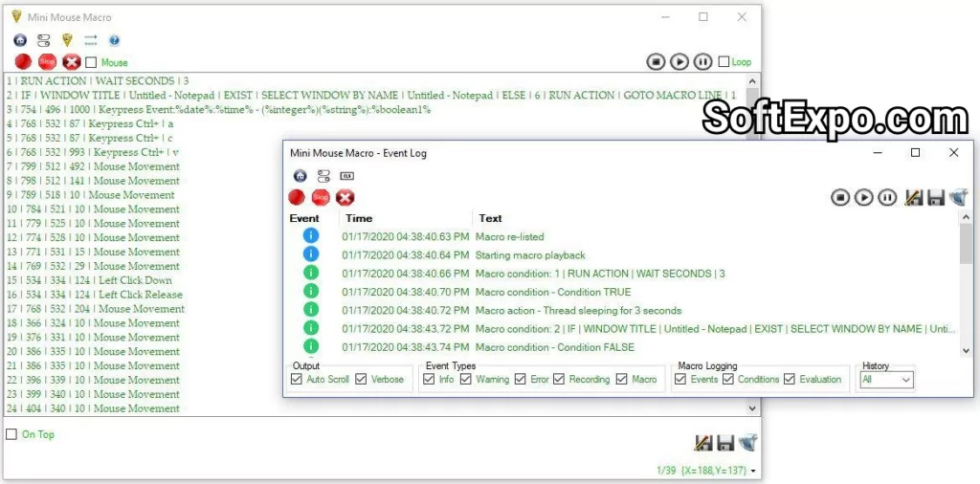980x484 pixels.
Task: Click the Stop sign icon in the Event Log
Action: tap(321, 197)
